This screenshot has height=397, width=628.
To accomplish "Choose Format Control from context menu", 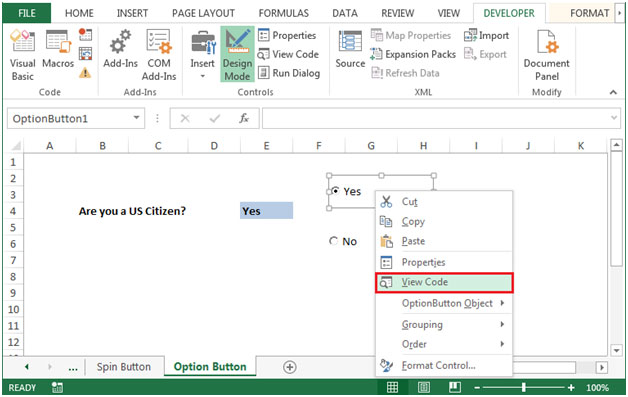I will [444, 365].
